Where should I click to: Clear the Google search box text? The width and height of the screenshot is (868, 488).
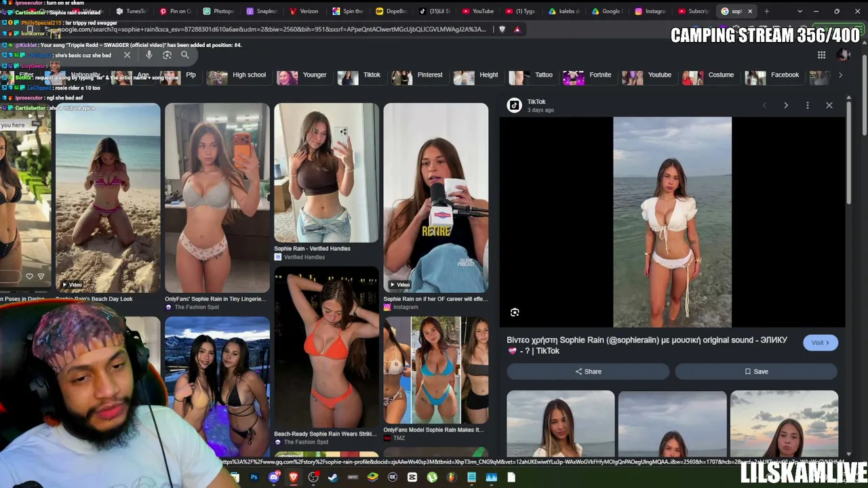(127, 55)
